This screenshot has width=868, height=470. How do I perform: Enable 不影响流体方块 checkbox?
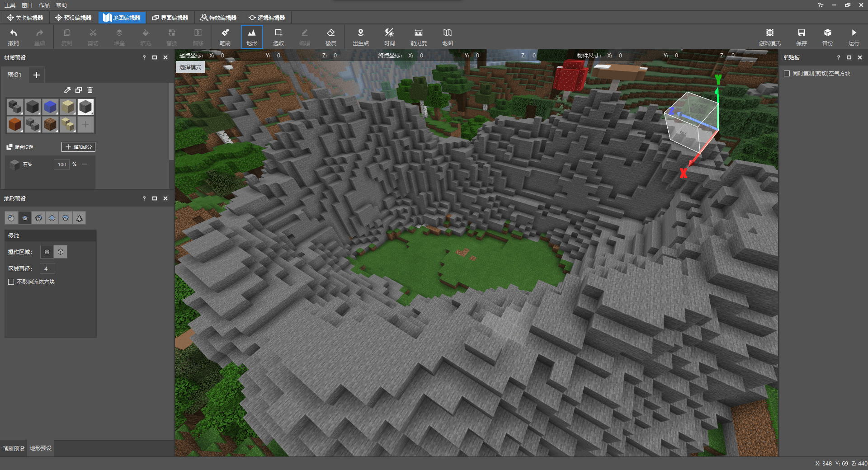click(11, 282)
